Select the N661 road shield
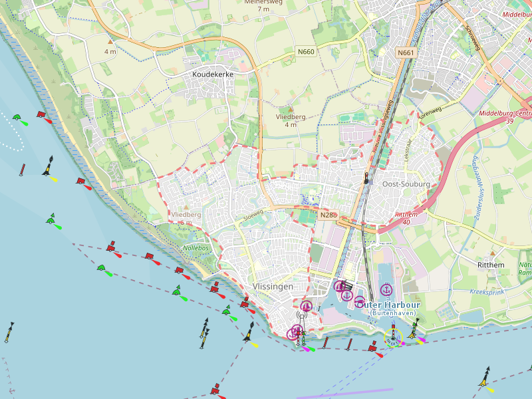This screenshot has height=399, width=532. 405,53
